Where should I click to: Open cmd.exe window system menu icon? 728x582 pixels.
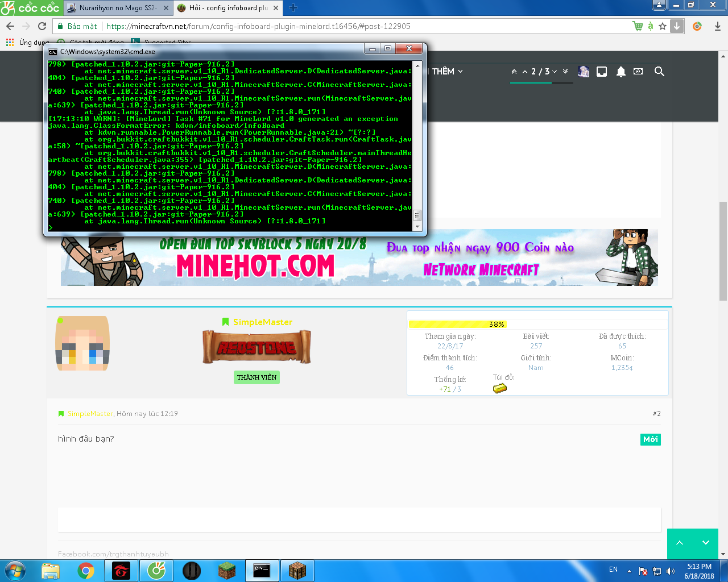coord(53,52)
